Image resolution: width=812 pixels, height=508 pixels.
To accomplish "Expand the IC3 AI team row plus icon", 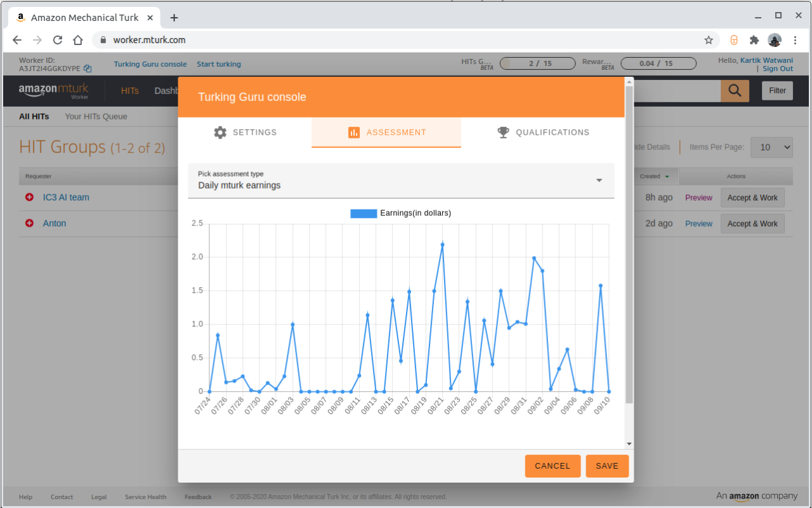I will click(29, 197).
